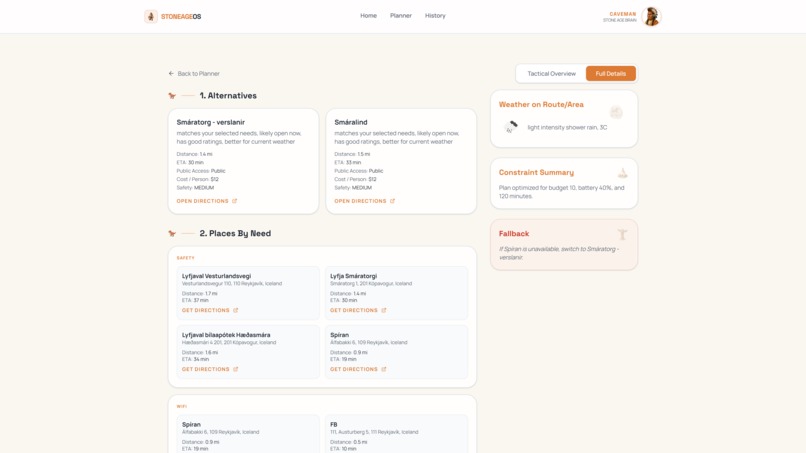The height and width of the screenshot is (453, 806).
Task: Click the Lyfjaval bílaapótek Hæðasmára place name
Action: click(x=226, y=335)
